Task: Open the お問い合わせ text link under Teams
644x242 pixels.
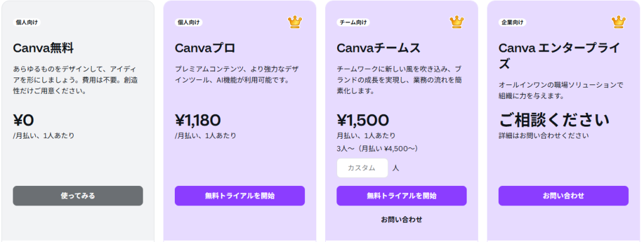Action: [x=402, y=219]
